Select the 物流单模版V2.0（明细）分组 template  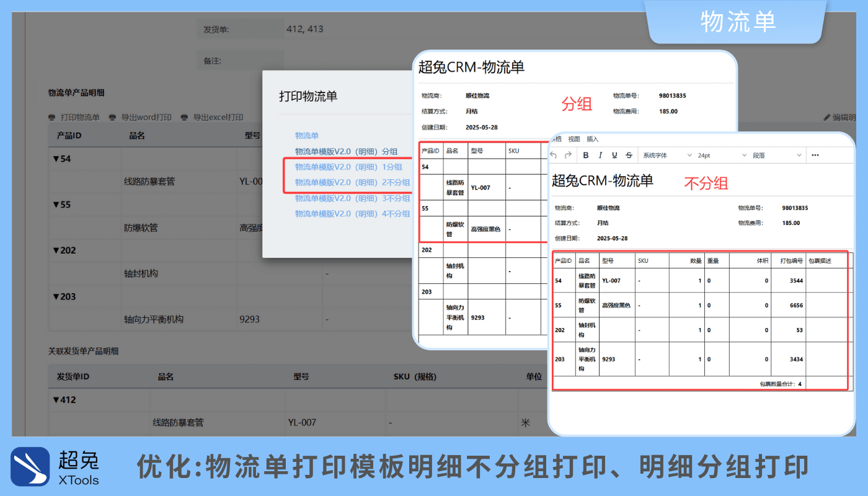pyautogui.click(x=346, y=151)
